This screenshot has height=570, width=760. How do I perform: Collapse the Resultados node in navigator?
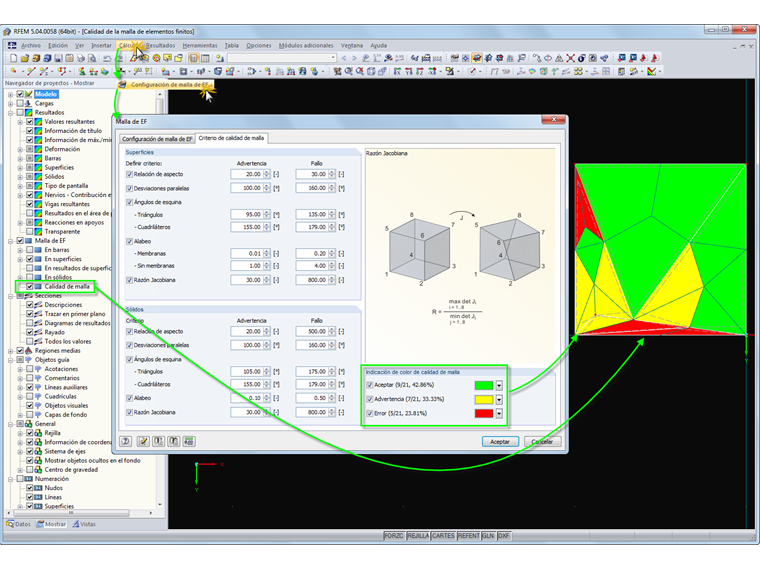(x=10, y=112)
